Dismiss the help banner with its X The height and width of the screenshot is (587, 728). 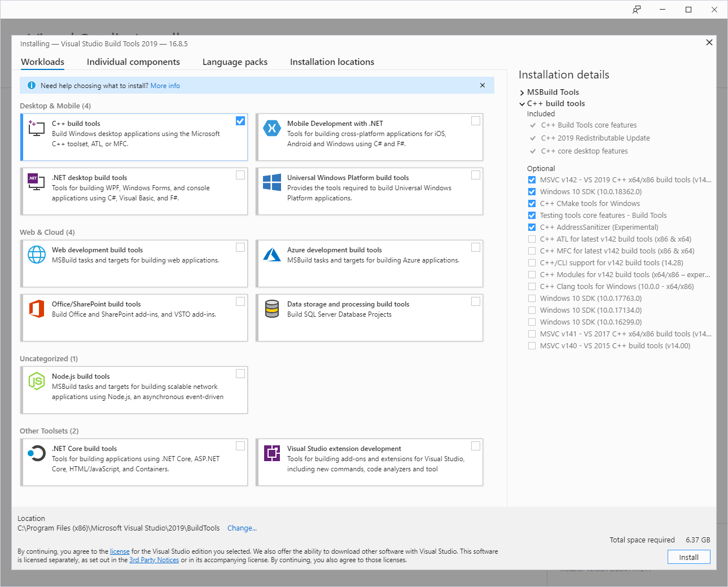[483, 85]
